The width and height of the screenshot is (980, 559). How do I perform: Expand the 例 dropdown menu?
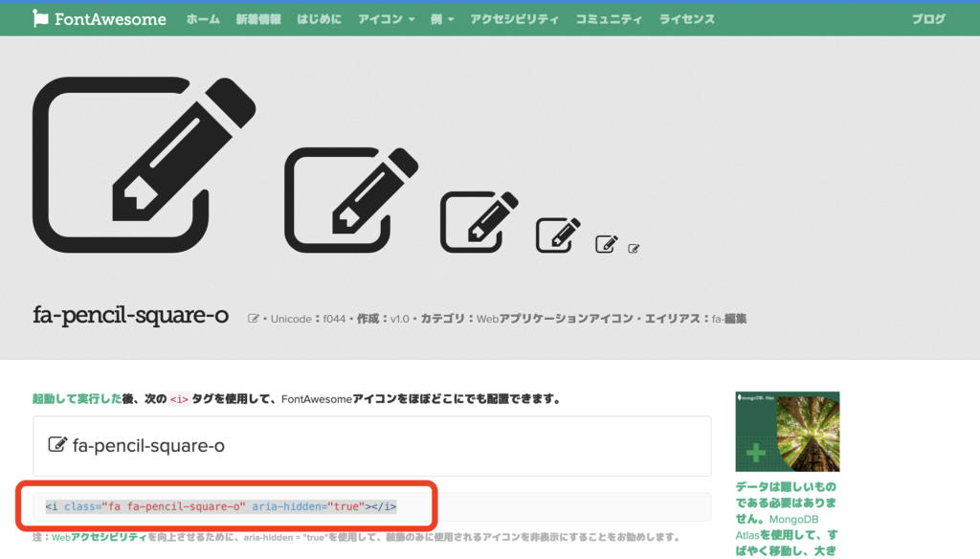442,19
